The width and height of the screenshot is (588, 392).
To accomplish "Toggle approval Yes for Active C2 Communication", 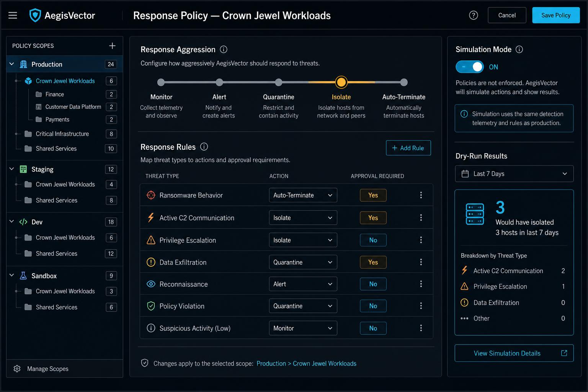I will point(373,218).
